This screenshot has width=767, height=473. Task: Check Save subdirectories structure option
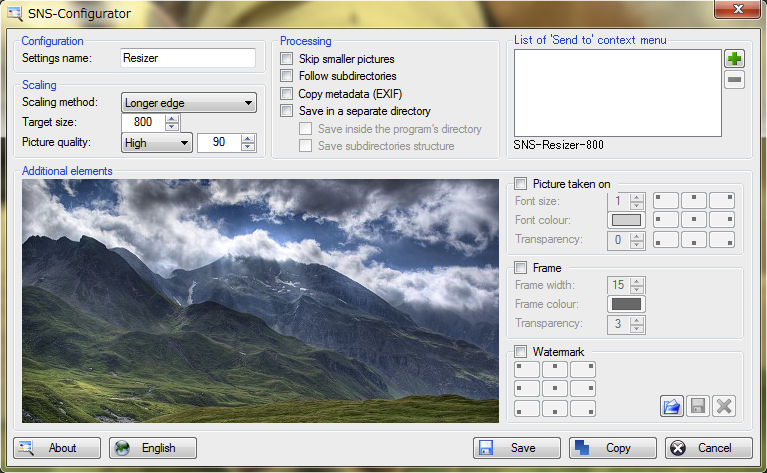pyautogui.click(x=306, y=146)
